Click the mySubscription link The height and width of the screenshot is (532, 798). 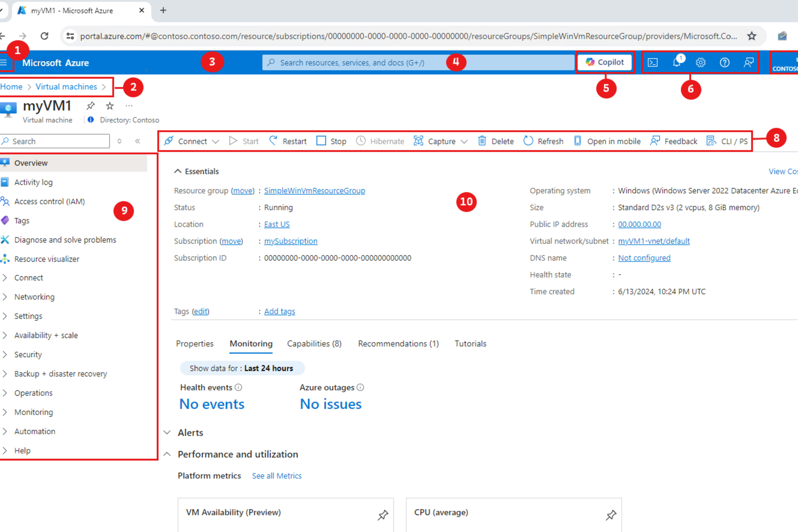coord(291,241)
